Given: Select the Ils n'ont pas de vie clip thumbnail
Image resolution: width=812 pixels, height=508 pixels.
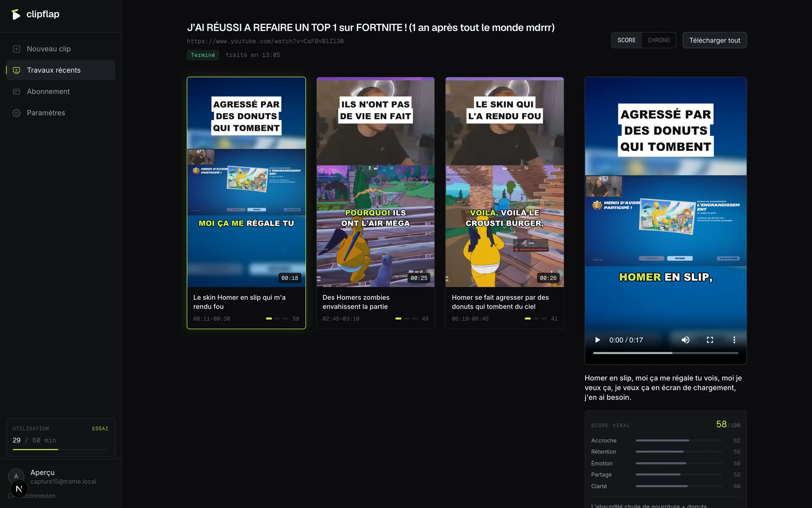Looking at the screenshot, I should [x=375, y=182].
